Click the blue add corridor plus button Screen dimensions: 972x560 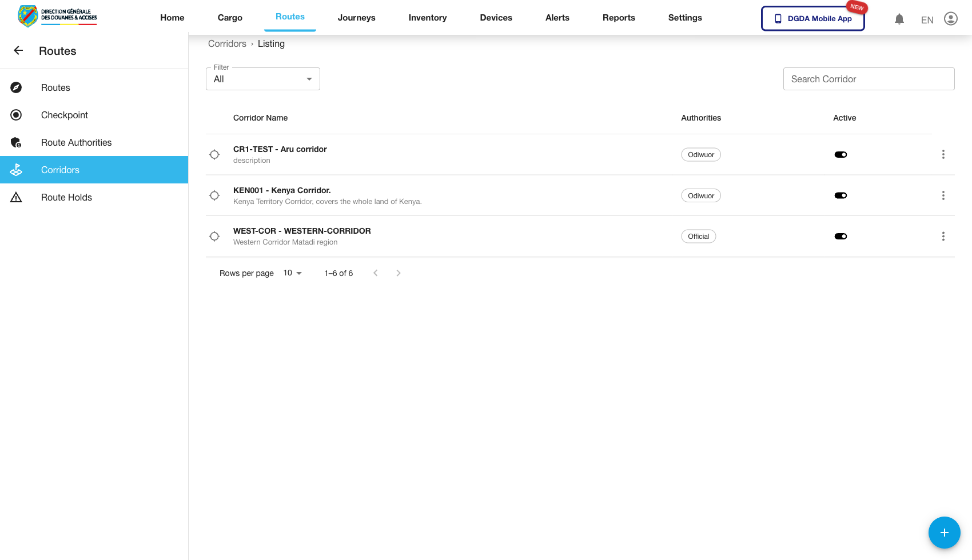pos(944,533)
